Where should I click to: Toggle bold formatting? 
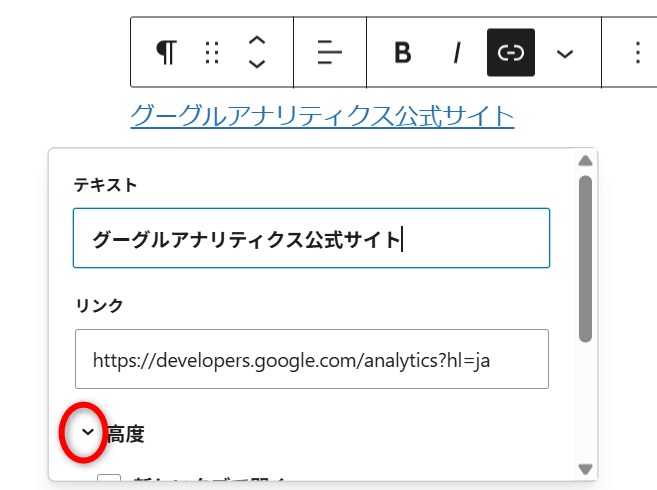pyautogui.click(x=403, y=52)
